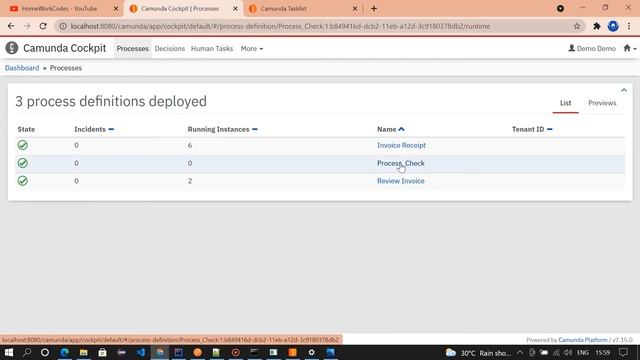
Task: Open File Explorer from the taskbar
Action: [x=84, y=352]
